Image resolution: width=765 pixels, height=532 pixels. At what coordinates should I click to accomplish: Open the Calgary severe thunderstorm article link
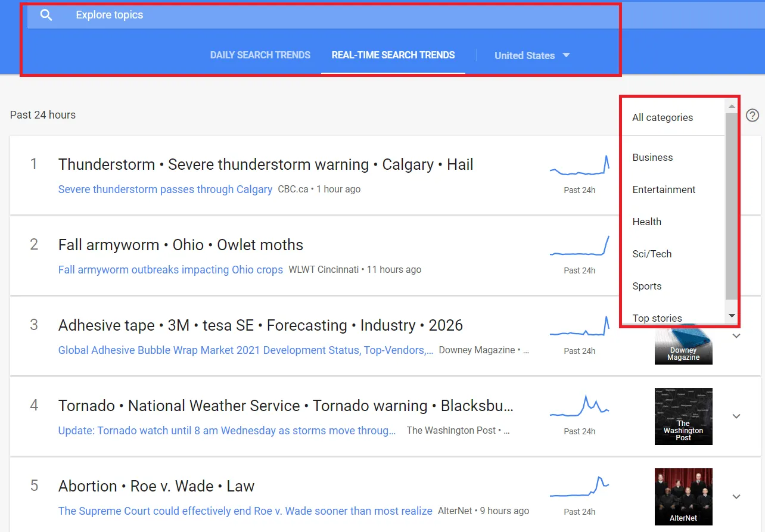pos(165,189)
